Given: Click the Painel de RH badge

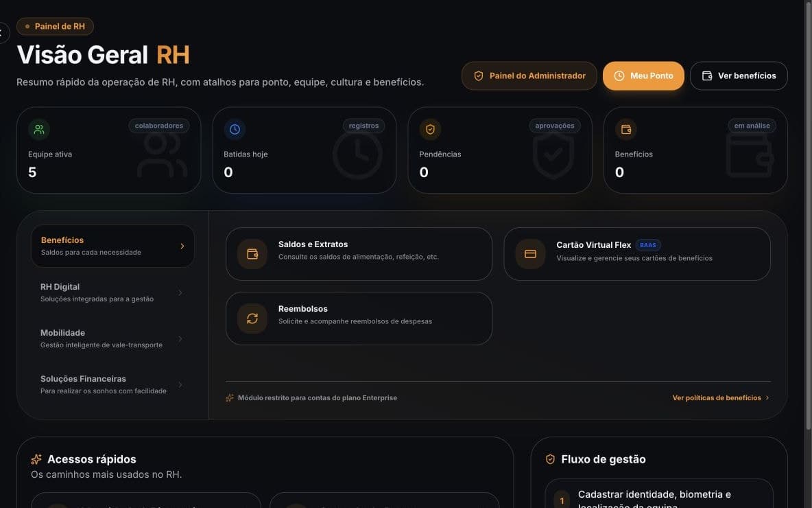Looking at the screenshot, I should (x=55, y=27).
